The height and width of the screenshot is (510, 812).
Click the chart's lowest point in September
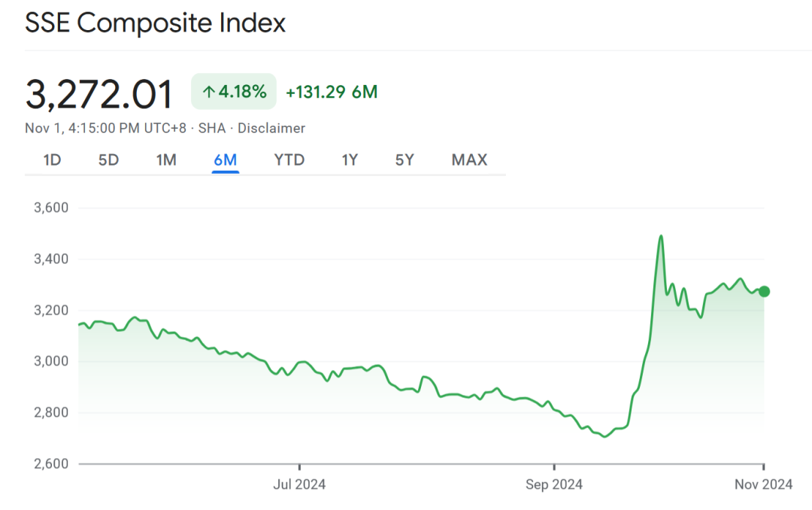[604, 436]
